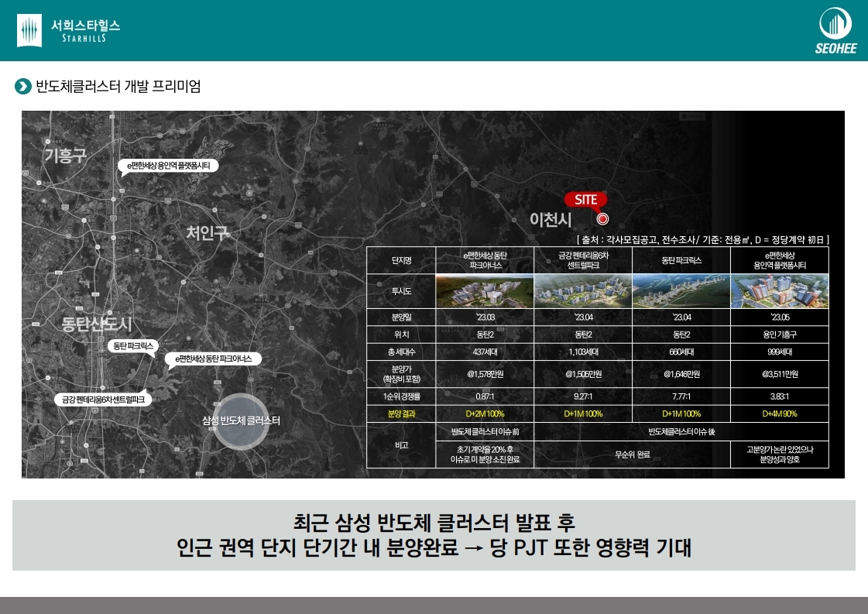Image resolution: width=868 pixels, height=614 pixels.
Task: Click the 금강 펜테리움6차 센트럴파크 map callout
Action: [x=103, y=400]
